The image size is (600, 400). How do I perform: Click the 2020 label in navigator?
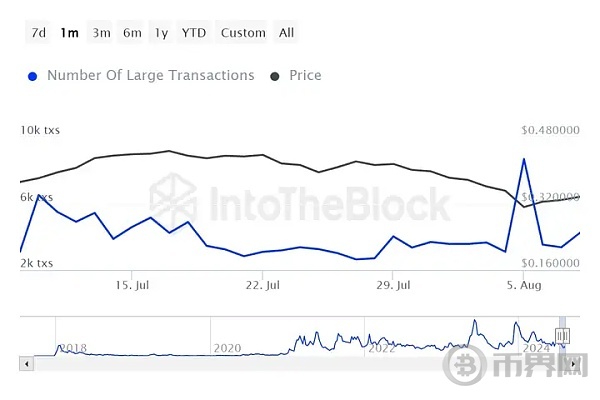point(228,348)
